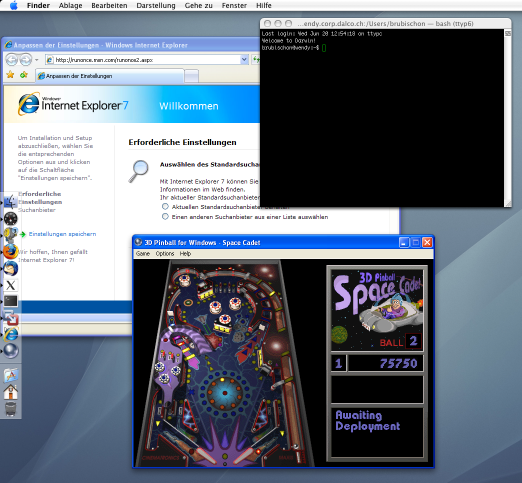Click the Space Cadet logo artwork
This screenshot has height=483, width=522.
377,309
